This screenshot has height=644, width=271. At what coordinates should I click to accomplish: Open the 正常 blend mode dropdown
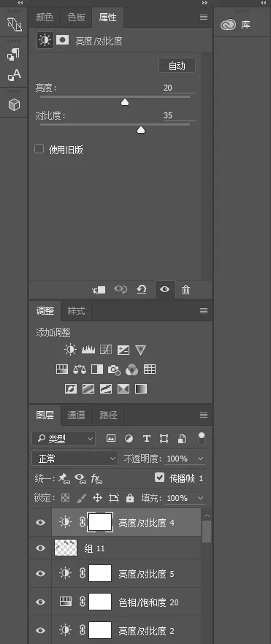coord(75,459)
